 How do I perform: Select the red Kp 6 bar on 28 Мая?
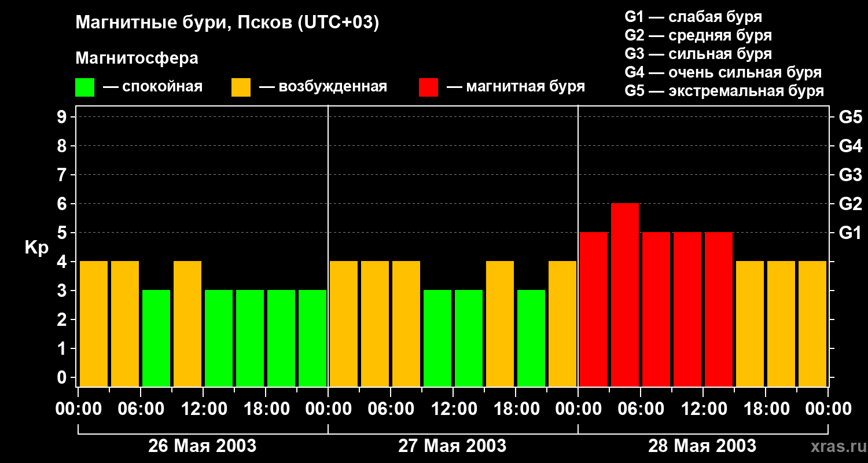625,295
